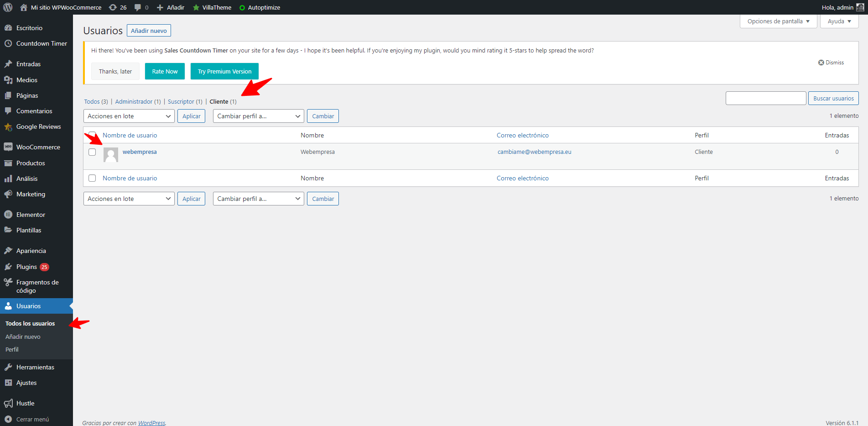Click the top Cambiar button
The image size is (868, 426).
click(x=323, y=116)
